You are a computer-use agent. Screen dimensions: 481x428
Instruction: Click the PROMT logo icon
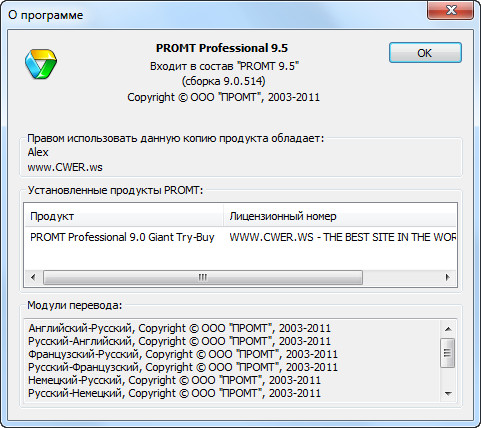(x=41, y=64)
